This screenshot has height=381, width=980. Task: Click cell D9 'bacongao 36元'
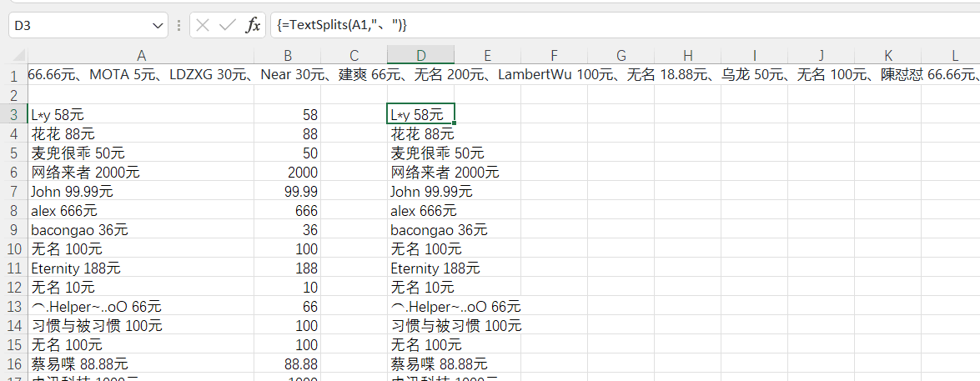[420, 229]
